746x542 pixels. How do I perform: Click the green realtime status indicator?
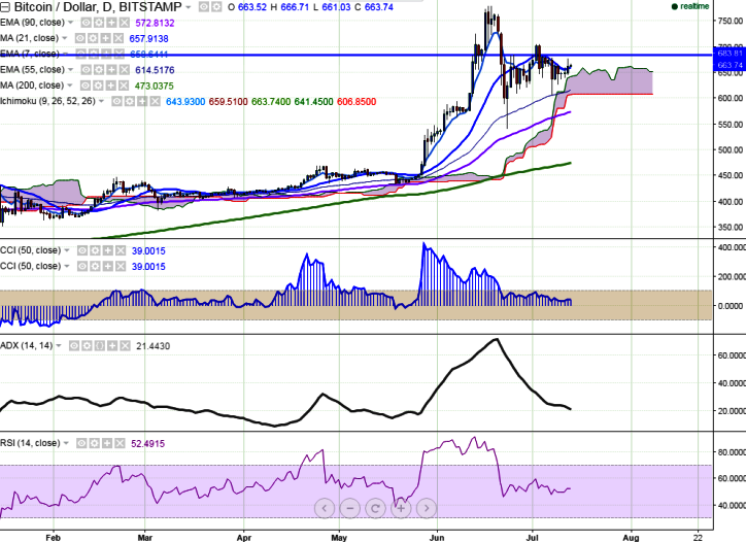pos(690,7)
